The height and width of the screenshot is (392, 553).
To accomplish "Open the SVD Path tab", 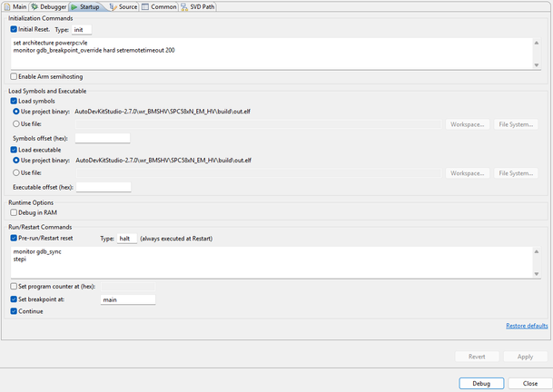I will pyautogui.click(x=198, y=6).
